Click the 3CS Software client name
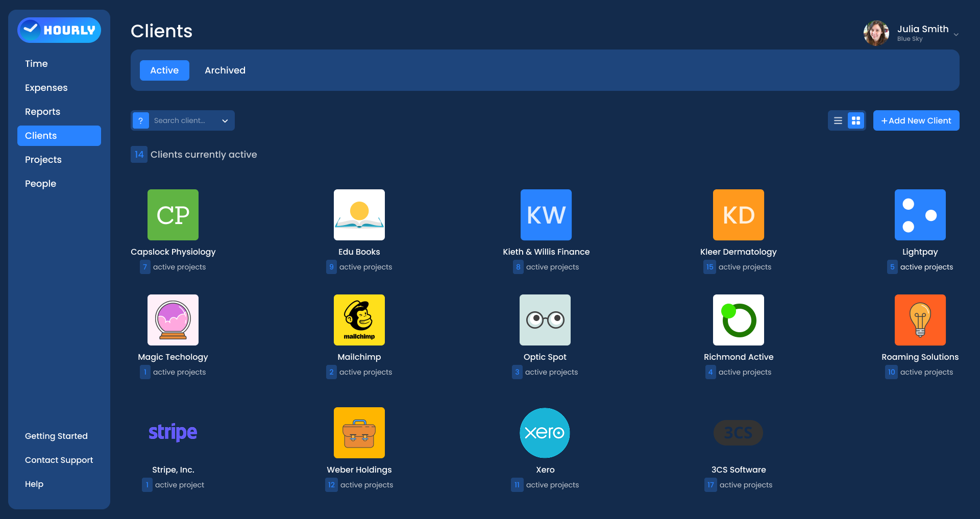This screenshot has width=980, height=519. pos(739,469)
